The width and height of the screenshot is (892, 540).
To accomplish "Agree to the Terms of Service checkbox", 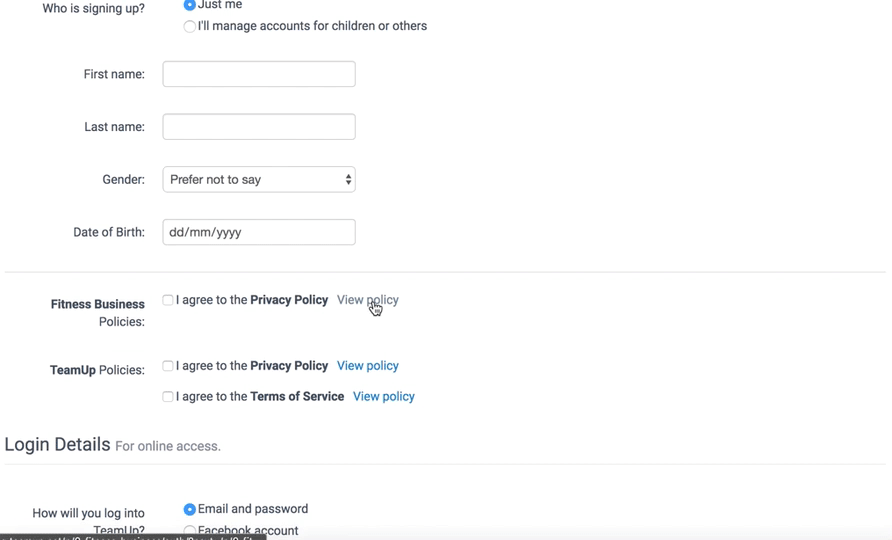I will coord(168,397).
